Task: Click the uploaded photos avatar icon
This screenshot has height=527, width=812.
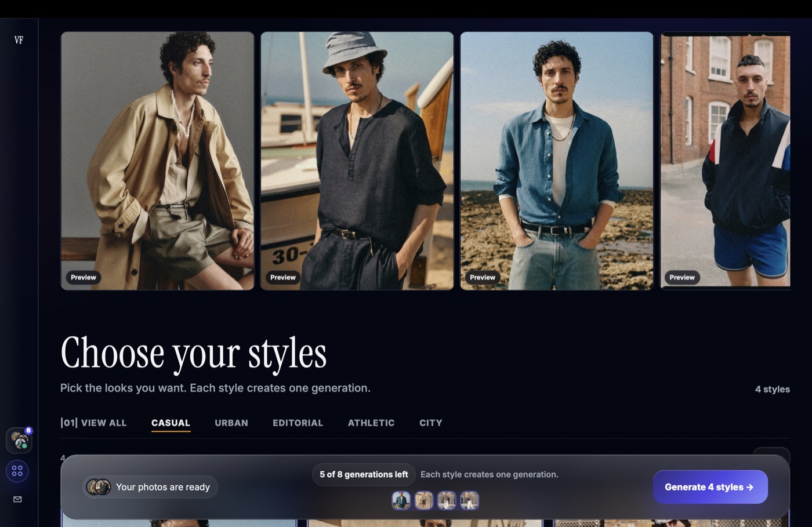Action: point(99,487)
